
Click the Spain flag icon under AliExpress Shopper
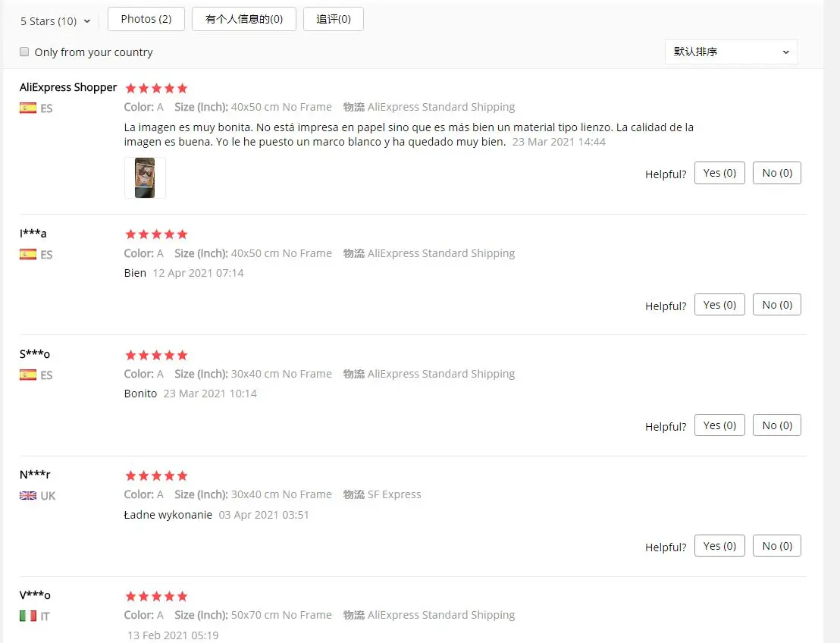[28, 108]
